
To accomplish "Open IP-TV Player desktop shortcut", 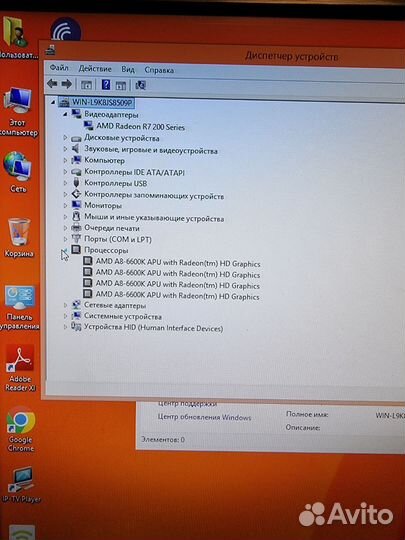I will [21, 485].
